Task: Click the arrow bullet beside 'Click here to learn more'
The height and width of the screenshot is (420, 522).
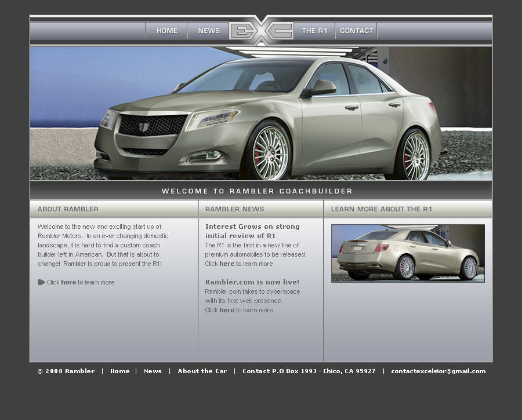Action: point(41,282)
